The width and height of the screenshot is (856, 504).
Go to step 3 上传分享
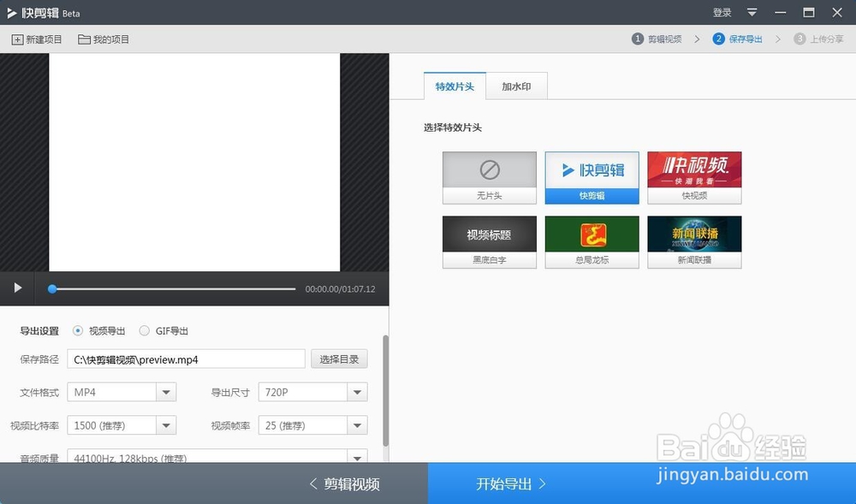(x=819, y=39)
